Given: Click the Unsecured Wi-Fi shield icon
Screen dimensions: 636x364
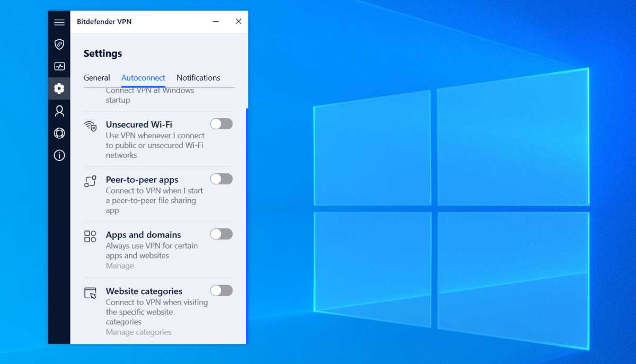Looking at the screenshot, I should point(91,126).
